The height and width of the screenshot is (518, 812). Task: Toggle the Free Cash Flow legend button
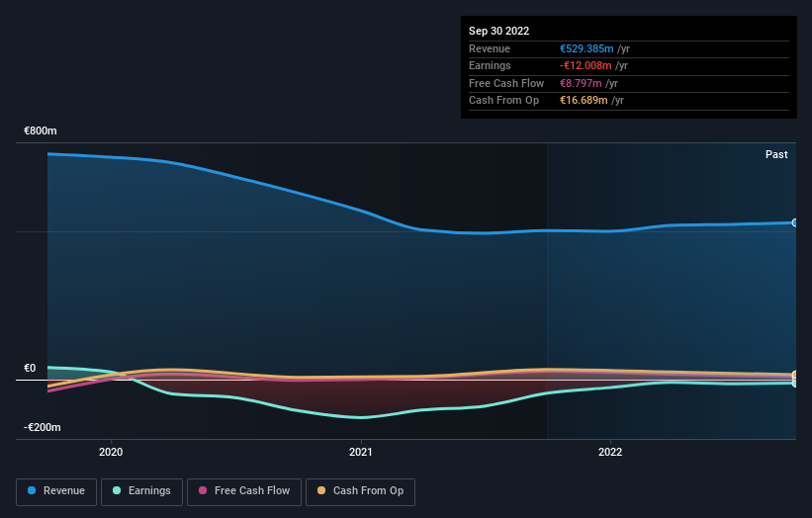point(244,491)
